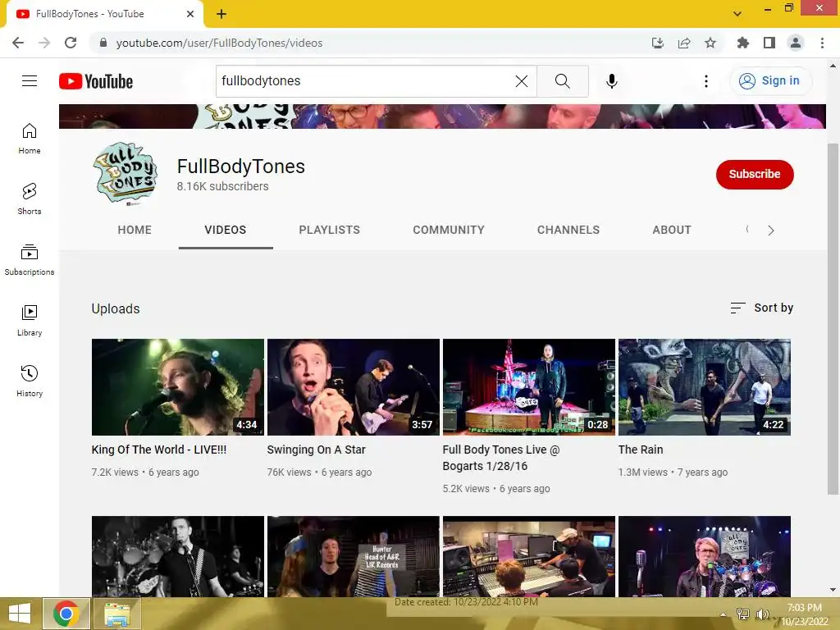Open King Of The World - LIVE!!! title

click(x=159, y=450)
